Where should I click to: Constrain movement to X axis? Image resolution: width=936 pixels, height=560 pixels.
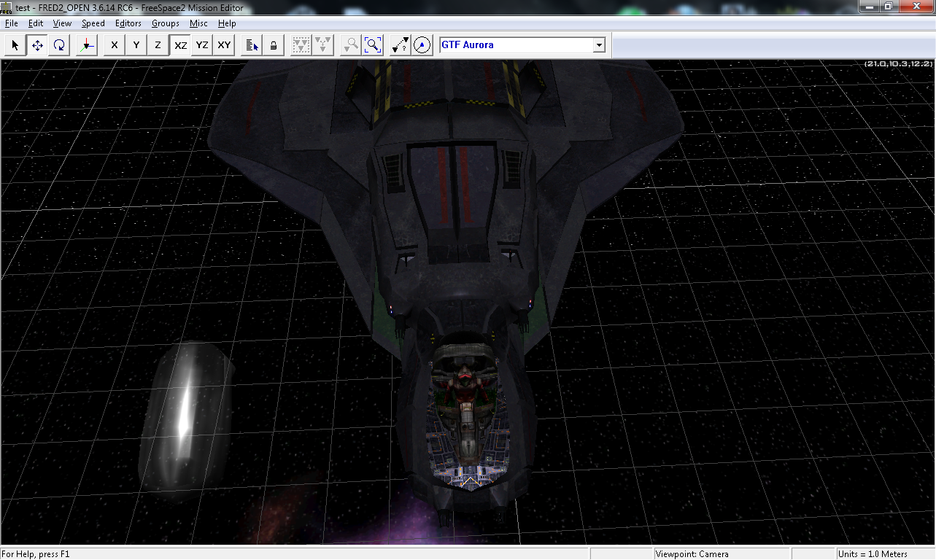tap(114, 45)
